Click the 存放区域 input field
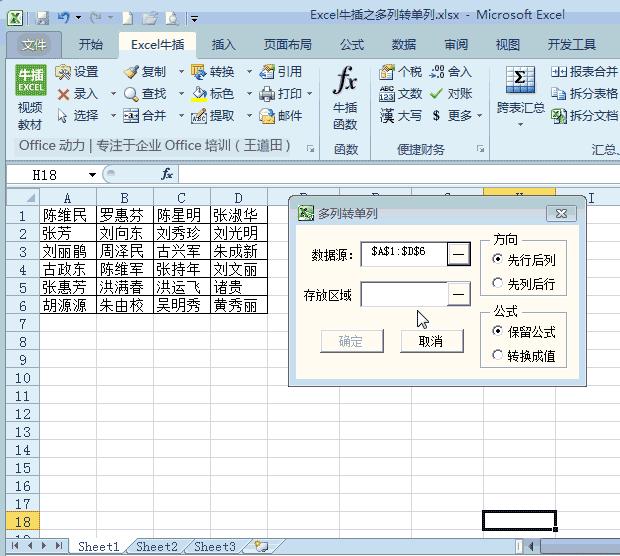This screenshot has width=620, height=556. tap(404, 294)
